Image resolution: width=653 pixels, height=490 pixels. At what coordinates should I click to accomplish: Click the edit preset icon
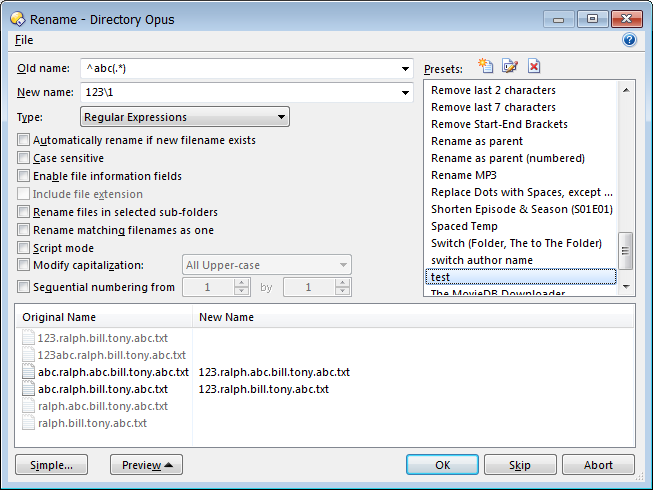[x=510, y=66]
